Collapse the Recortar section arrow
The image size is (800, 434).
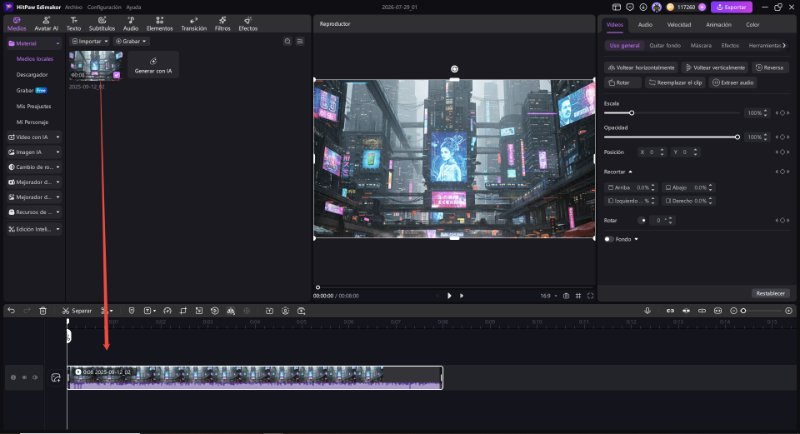(x=631, y=172)
